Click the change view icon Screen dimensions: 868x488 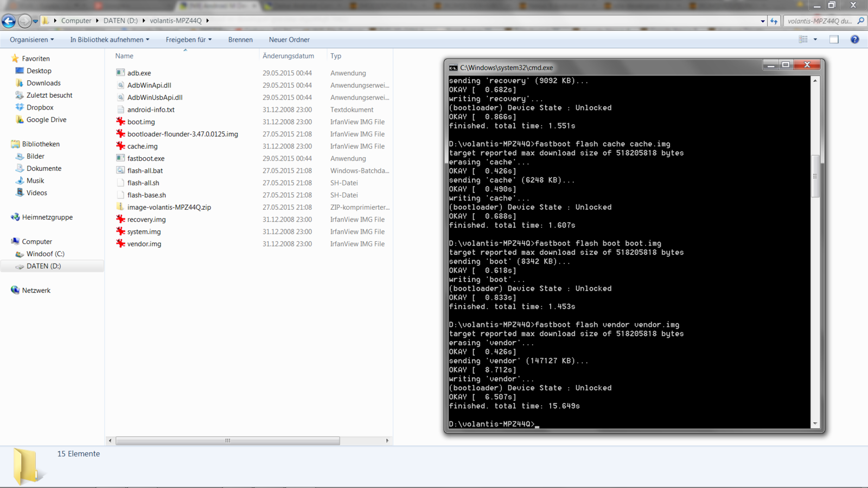pyautogui.click(x=803, y=40)
